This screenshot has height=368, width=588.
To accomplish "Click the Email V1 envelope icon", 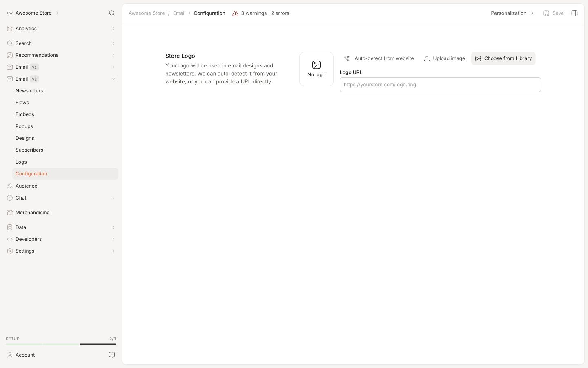I will click(10, 67).
